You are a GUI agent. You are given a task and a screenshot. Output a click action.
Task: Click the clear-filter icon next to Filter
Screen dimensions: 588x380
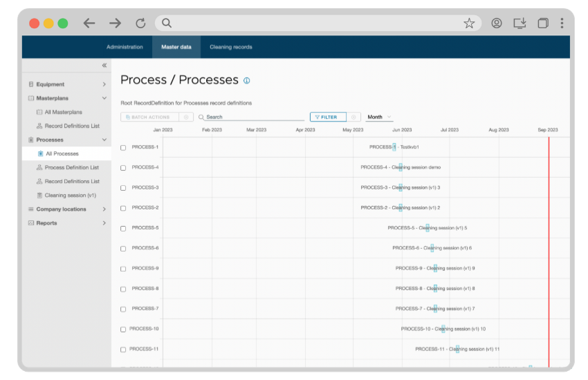point(353,117)
